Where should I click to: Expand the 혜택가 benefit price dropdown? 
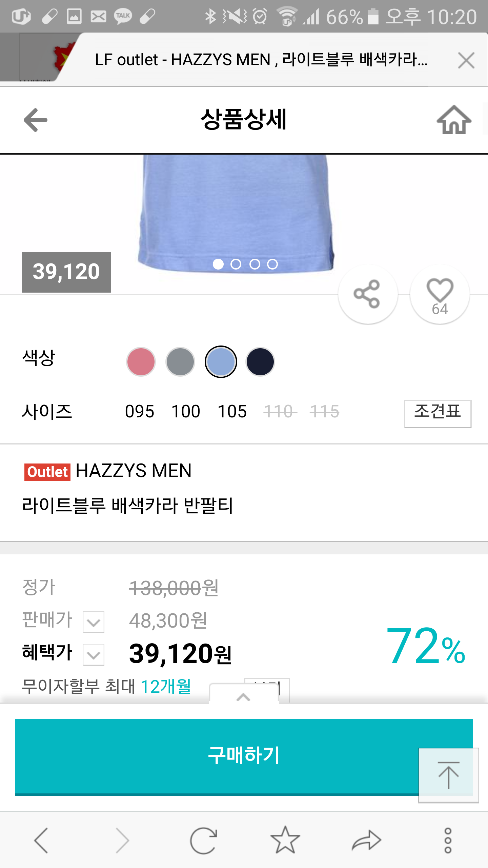click(94, 655)
